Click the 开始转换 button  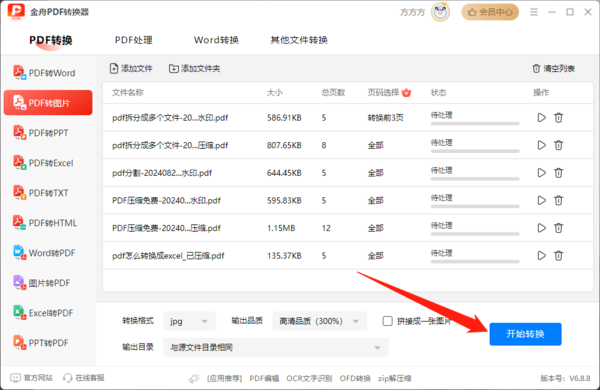tap(525, 334)
